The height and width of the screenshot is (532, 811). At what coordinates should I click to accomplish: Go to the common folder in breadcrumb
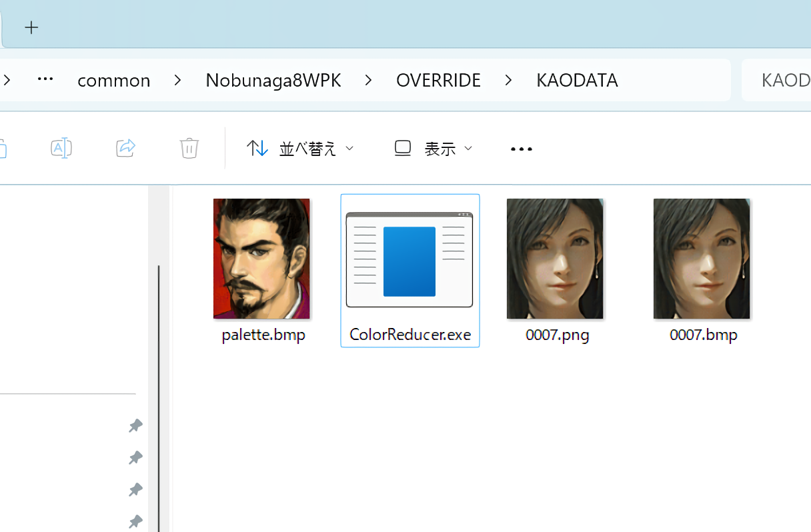coord(114,81)
